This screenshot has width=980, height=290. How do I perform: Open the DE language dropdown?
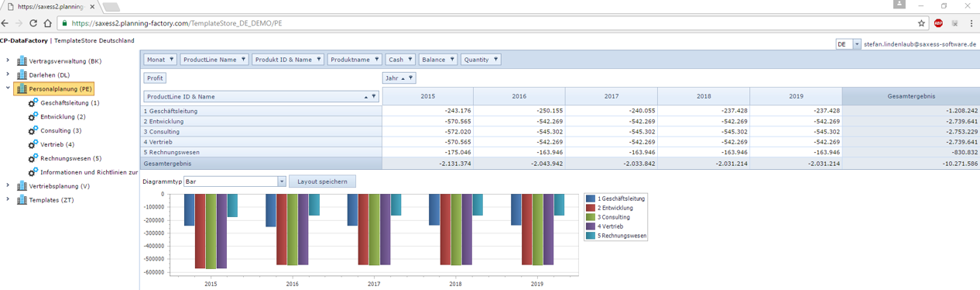point(857,44)
